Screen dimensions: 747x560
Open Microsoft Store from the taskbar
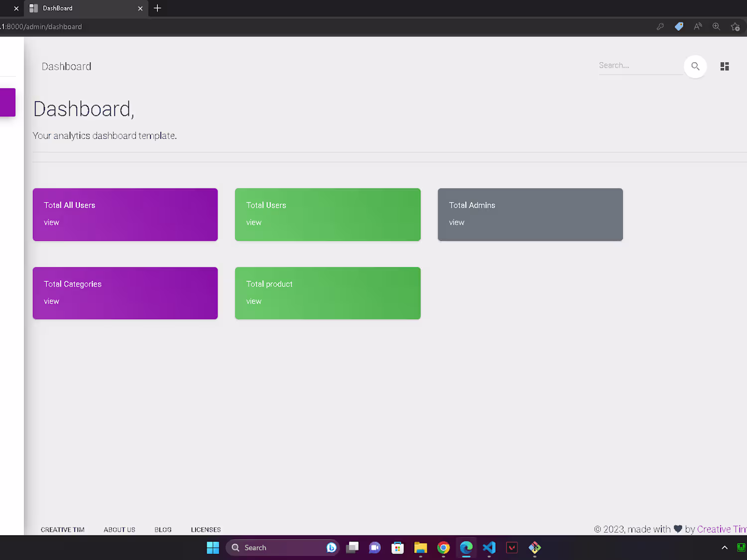(x=397, y=548)
